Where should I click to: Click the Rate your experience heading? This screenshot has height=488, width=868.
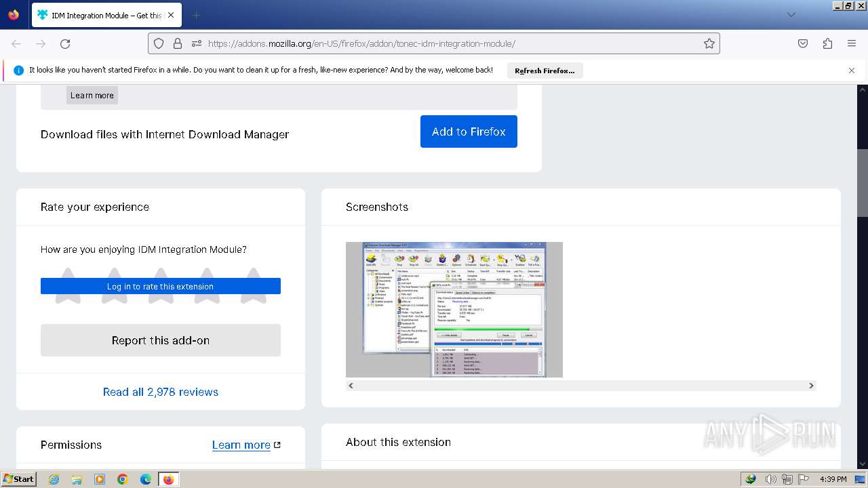(x=95, y=207)
